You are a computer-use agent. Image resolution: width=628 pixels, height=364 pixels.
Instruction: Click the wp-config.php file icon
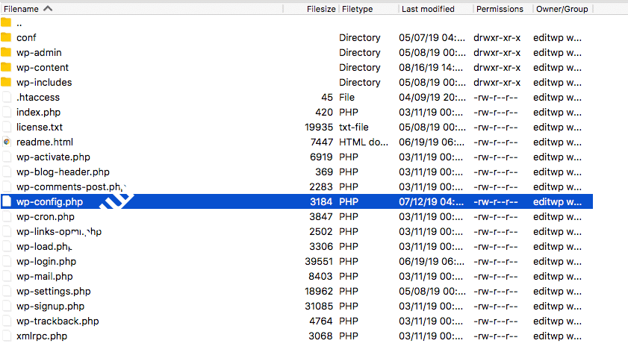[x=7, y=201]
